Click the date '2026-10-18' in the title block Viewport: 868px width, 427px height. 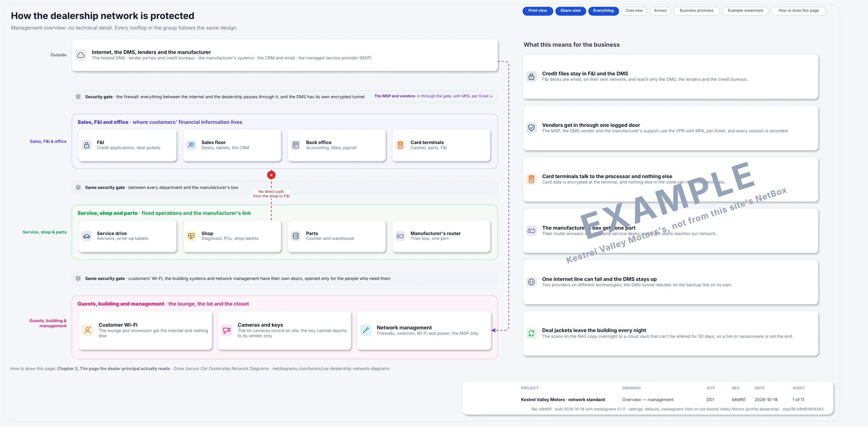(x=766, y=400)
